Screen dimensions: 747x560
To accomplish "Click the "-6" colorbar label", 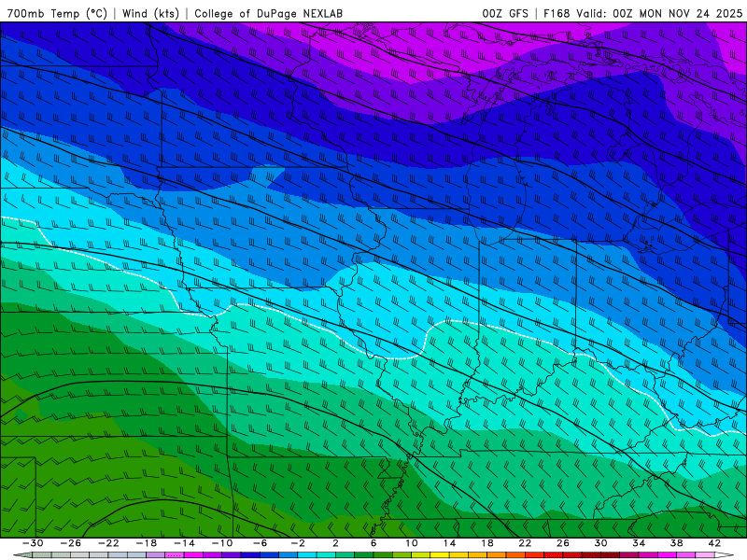I will 260,543.
